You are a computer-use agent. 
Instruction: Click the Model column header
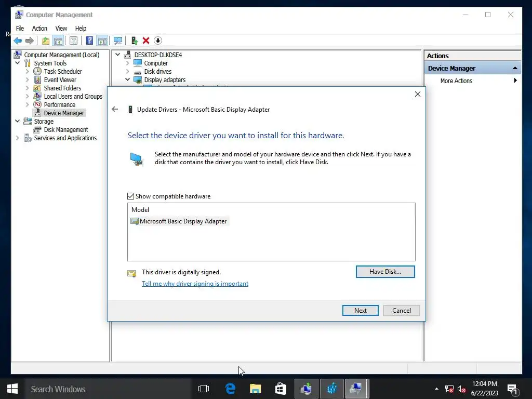pyautogui.click(x=140, y=210)
